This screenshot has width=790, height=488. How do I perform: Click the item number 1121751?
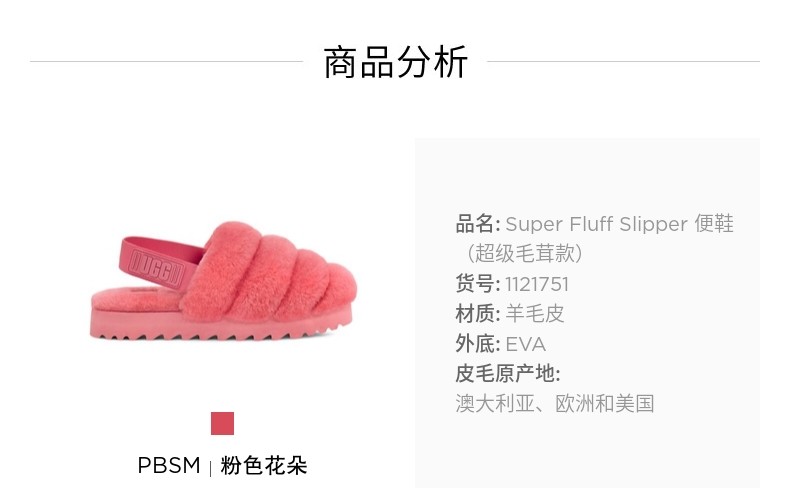click(537, 284)
